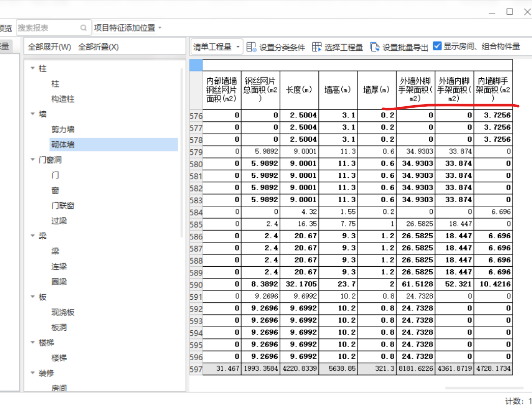
Task: Click the 长度(m) column header
Action: 299,90
